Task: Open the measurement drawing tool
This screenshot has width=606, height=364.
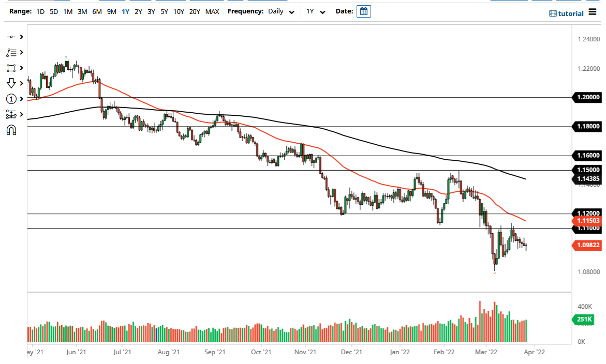Action: click(11, 114)
